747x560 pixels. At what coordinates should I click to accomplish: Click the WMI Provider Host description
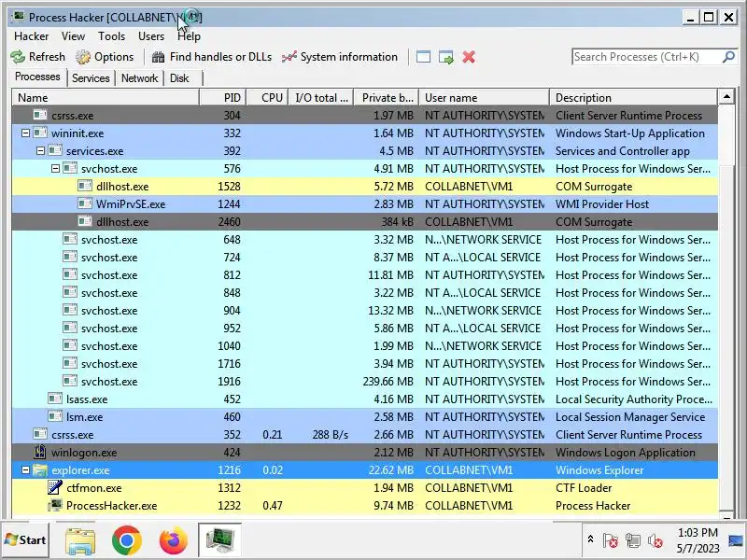602,204
